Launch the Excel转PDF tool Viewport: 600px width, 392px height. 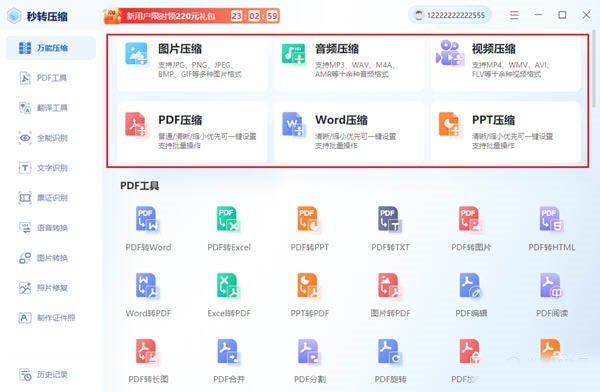tap(229, 295)
